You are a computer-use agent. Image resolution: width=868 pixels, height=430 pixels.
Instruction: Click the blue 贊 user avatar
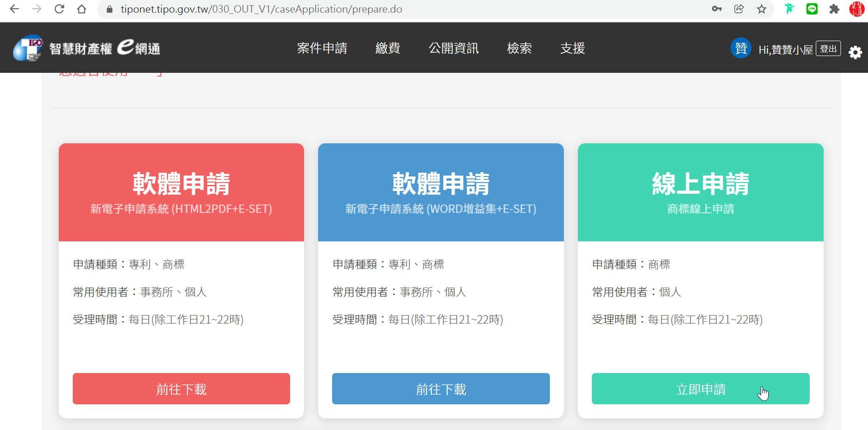[x=741, y=48]
